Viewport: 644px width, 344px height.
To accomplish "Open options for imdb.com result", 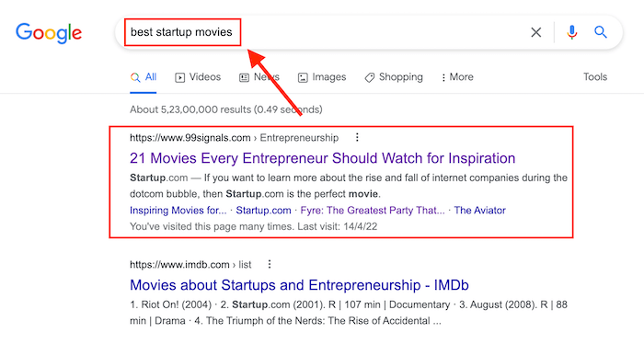I will [270, 264].
